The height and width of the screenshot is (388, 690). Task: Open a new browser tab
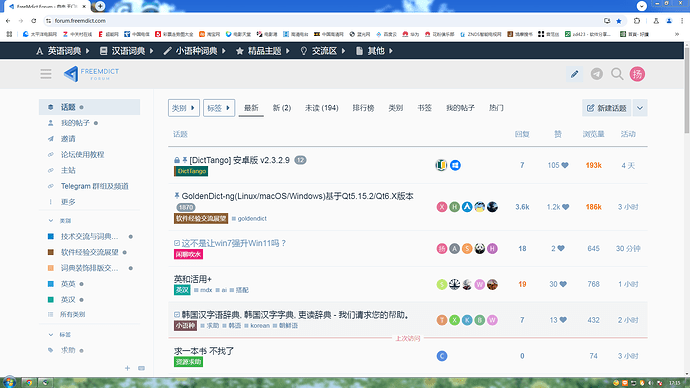coord(100,6)
